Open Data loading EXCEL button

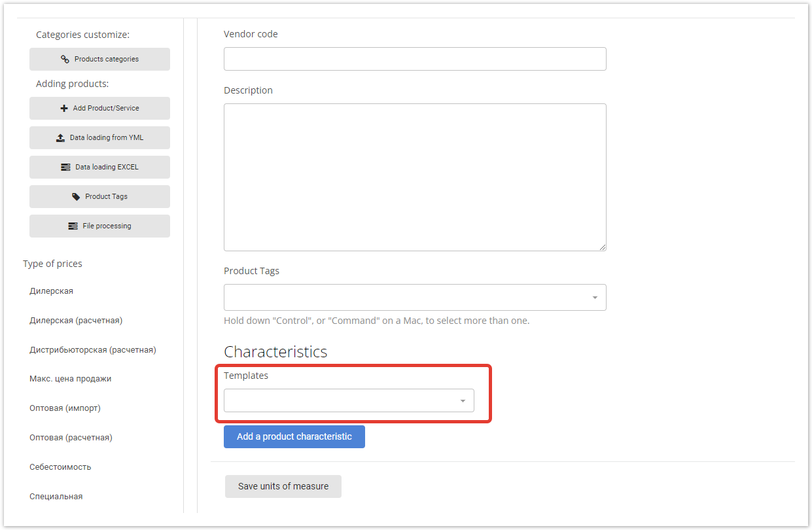tap(99, 167)
